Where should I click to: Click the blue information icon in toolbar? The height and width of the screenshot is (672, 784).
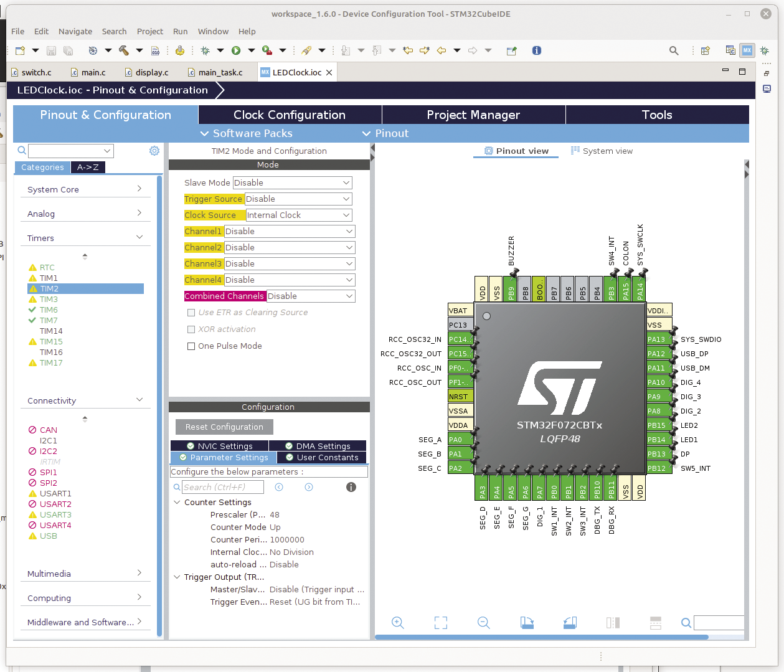[537, 50]
